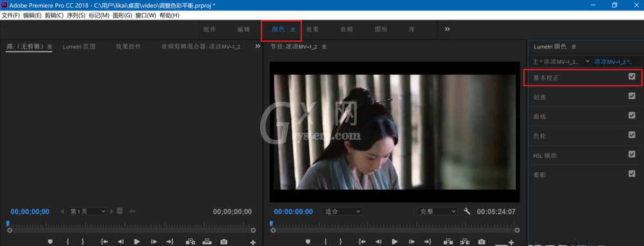Open 文件(F) menu
644x246 pixels.
coord(11,15)
